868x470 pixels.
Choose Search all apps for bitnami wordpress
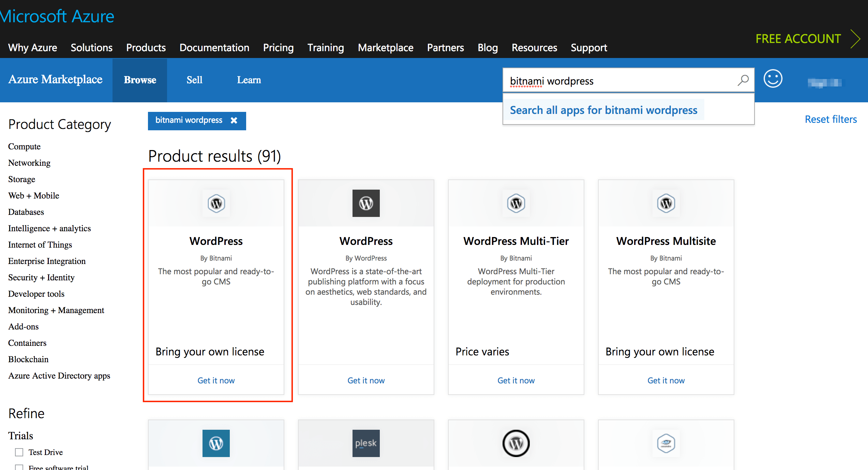click(603, 110)
